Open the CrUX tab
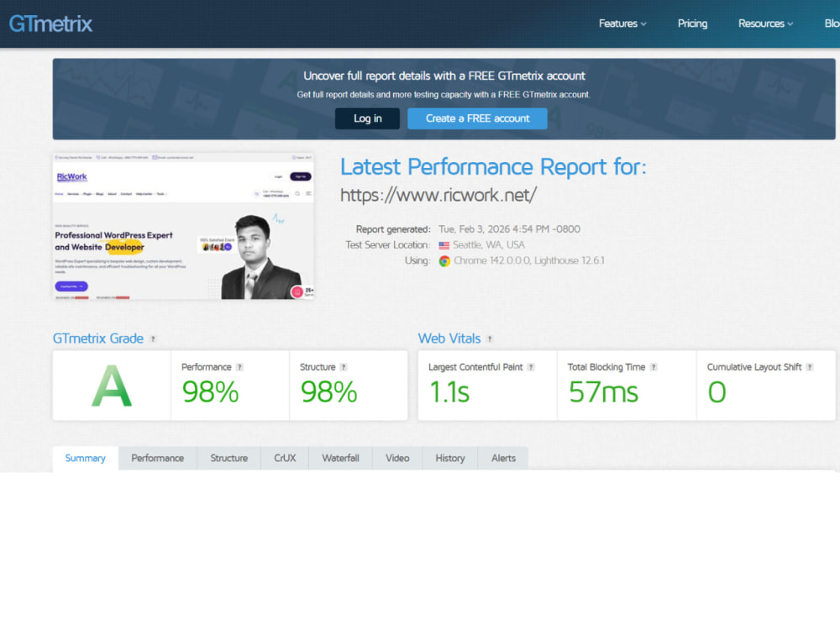Image resolution: width=840 pixels, height=630 pixels. tap(285, 458)
